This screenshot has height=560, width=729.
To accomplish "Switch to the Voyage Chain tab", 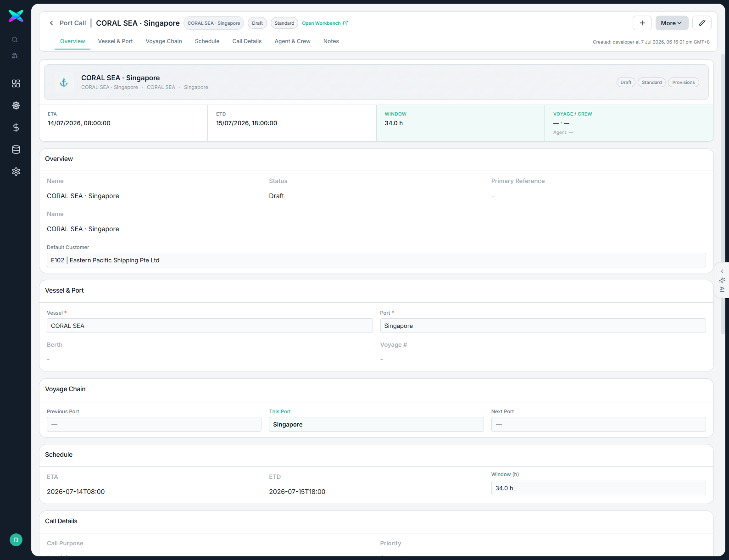I will coord(164,41).
